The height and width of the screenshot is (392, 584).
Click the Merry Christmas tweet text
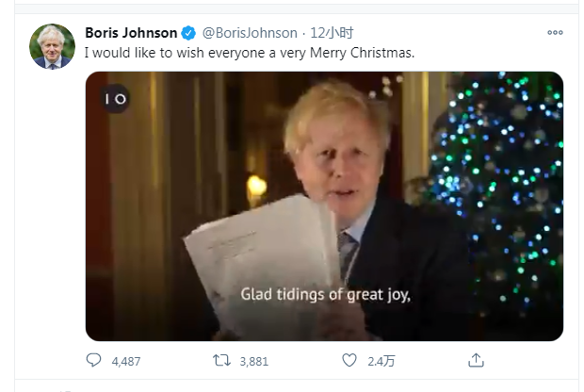point(249,53)
